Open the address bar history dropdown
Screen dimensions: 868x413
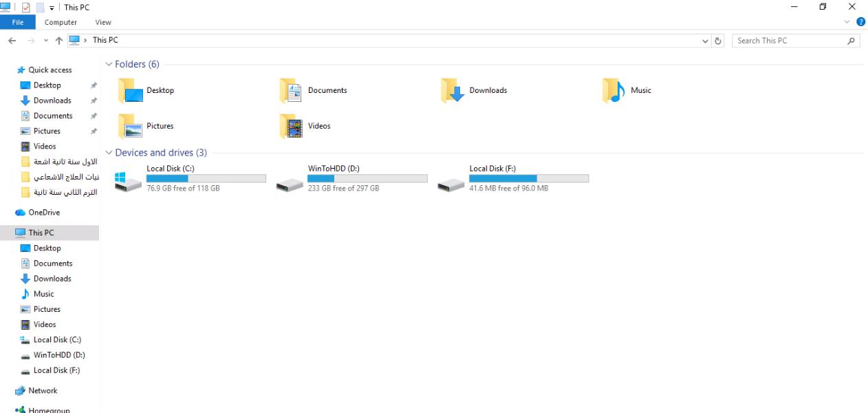click(x=705, y=41)
